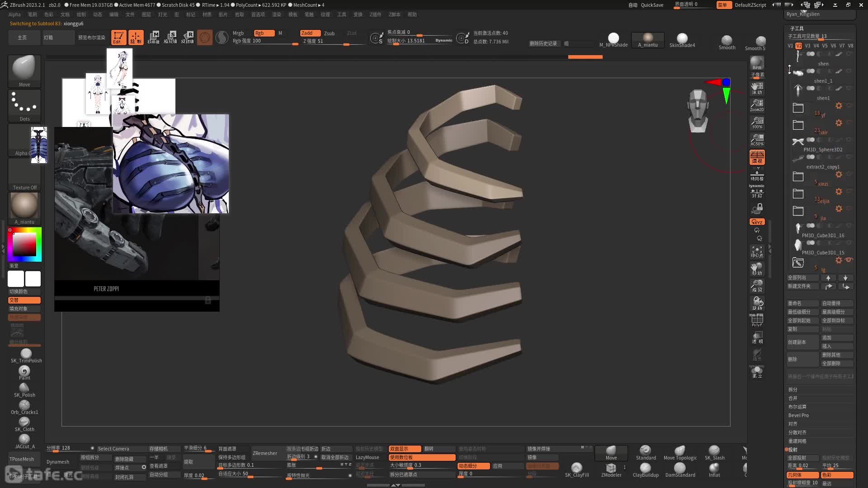The image size is (868, 488).
Task: Expand the 18 yf subtool folder
Action: [798, 108]
